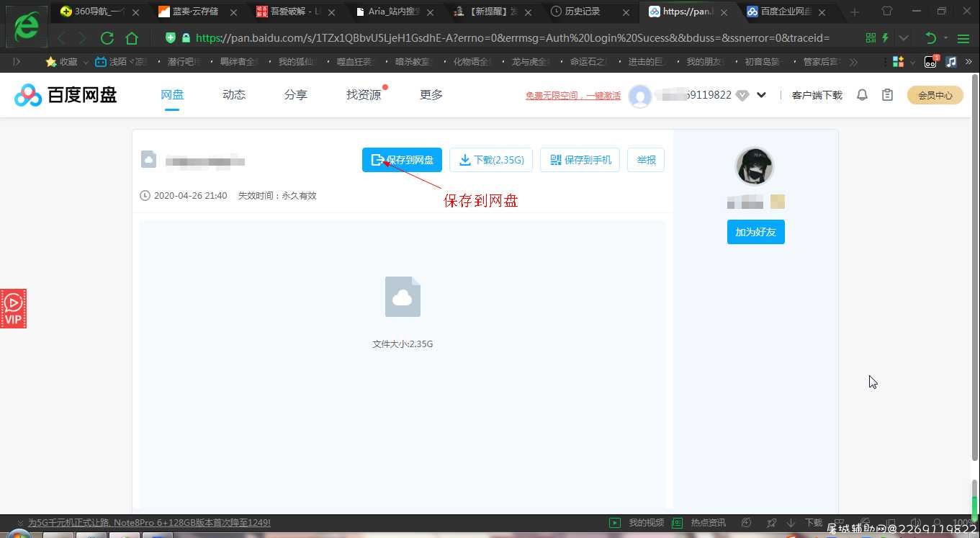Viewport: 980px width, 538px height.
Task: Click the colorful apps grid extension icon
Action: [898, 62]
